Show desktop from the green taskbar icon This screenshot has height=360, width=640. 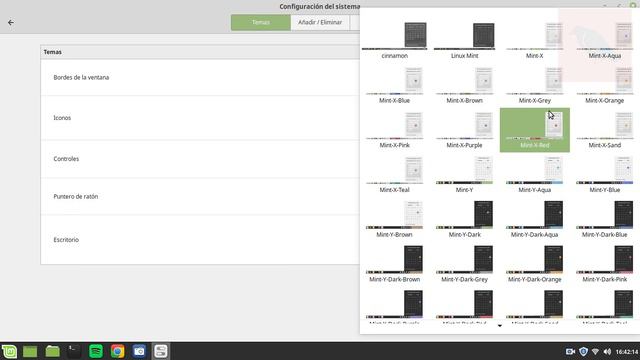(30, 351)
